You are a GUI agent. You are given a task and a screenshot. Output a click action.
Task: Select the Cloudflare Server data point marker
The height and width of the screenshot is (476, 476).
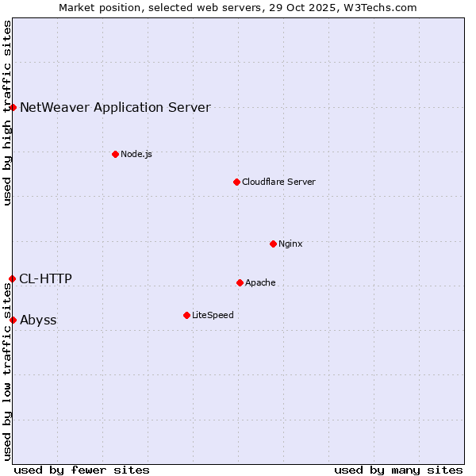tap(236, 182)
